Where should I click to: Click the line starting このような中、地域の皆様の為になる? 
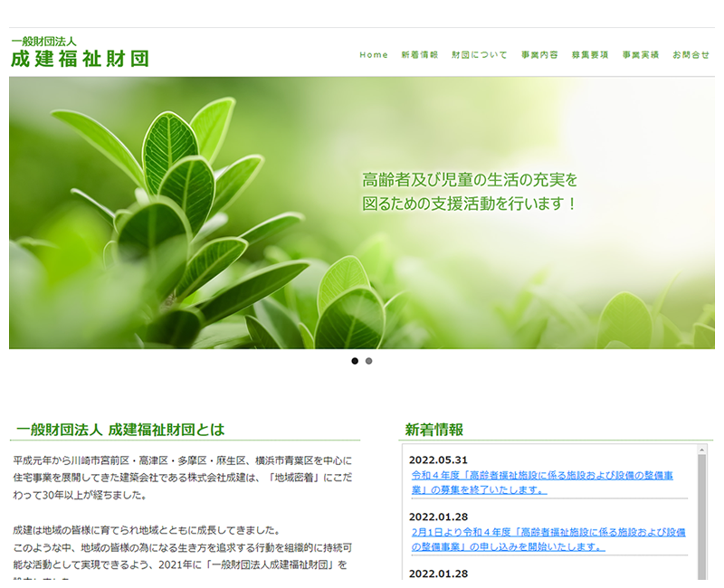(183, 548)
